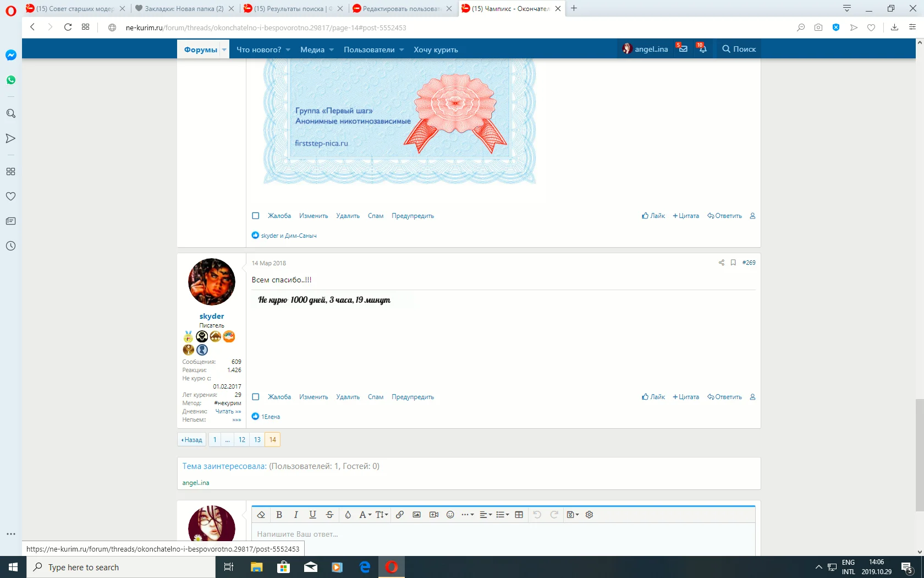Redo the edit in the editor
The image size is (924, 578).
[x=554, y=515]
